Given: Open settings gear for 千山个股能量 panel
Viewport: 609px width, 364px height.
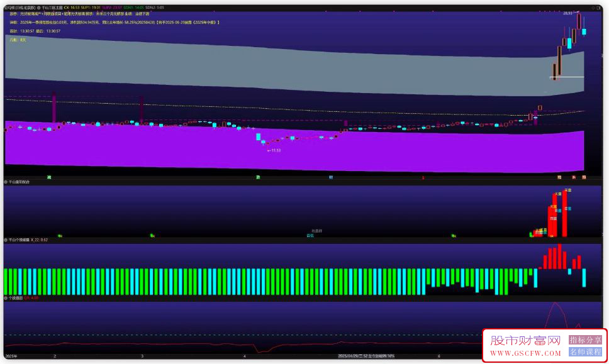Looking at the screenshot, I should coord(6,240).
